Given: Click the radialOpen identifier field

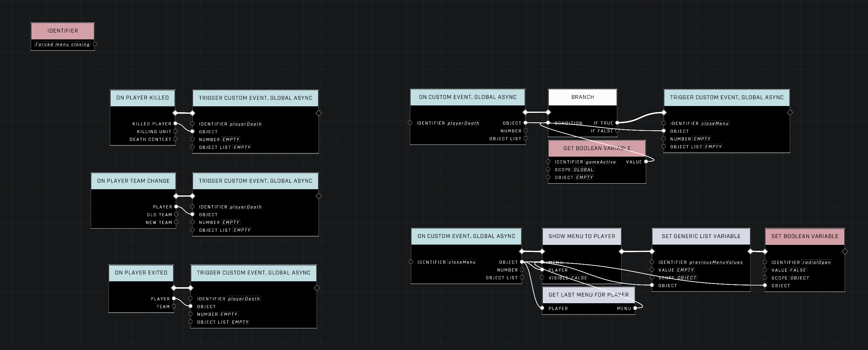Looking at the screenshot, I should tap(816, 262).
